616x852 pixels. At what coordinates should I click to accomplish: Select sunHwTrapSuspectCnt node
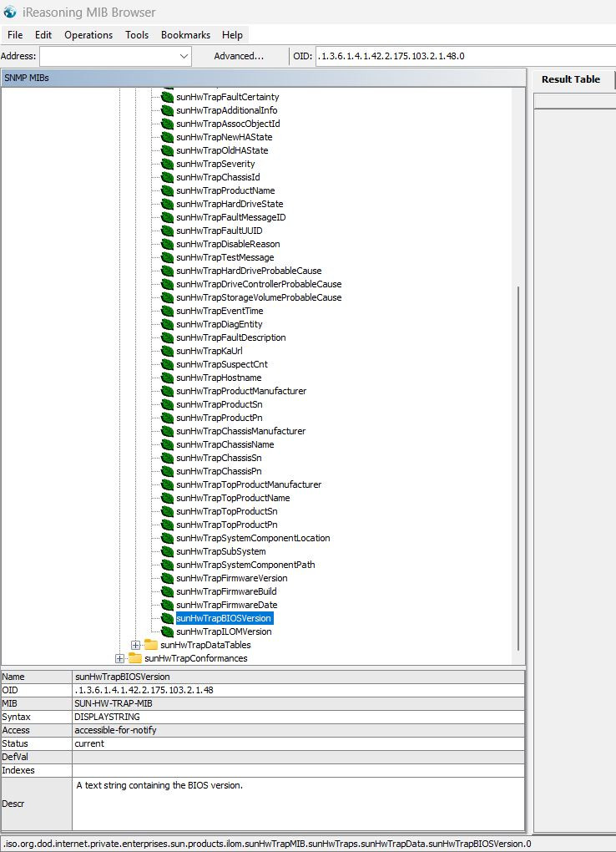point(222,364)
